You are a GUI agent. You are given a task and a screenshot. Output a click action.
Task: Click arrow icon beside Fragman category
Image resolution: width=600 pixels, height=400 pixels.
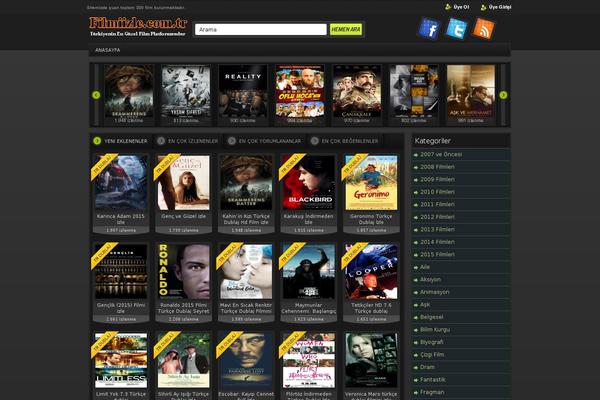click(x=416, y=392)
